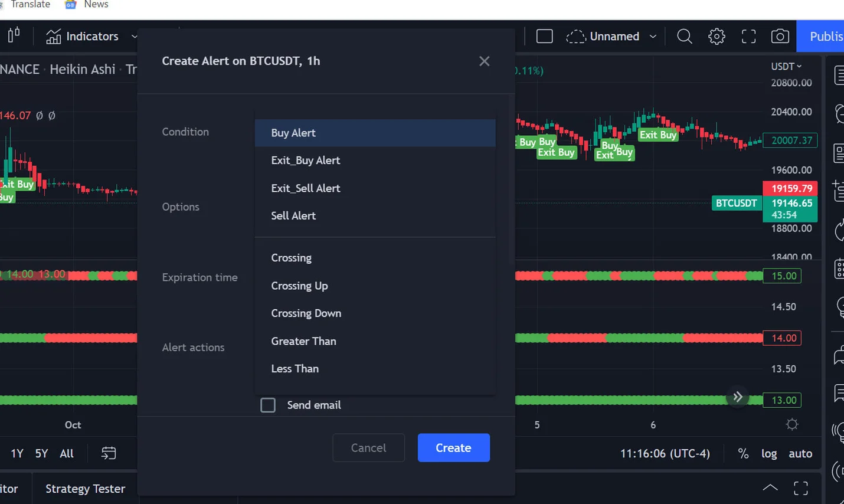Select Exit_Sell Alert condition
Viewport: 844px width, 504px height.
375,188
